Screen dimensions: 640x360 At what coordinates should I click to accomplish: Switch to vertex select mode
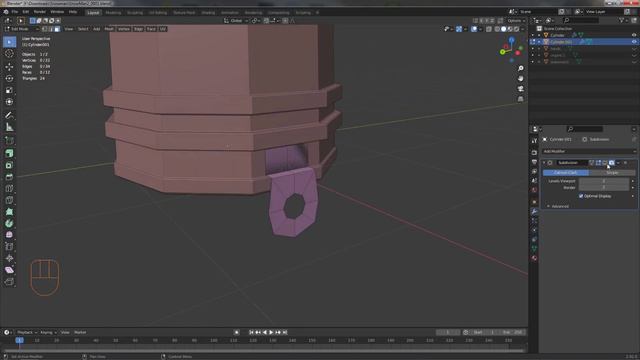tap(45, 29)
